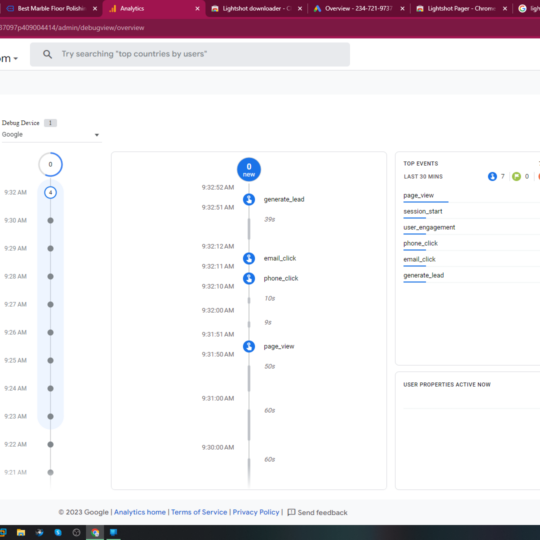Screen dimensions: 540x540
Task: Open the Analytics home link
Action: click(x=140, y=512)
